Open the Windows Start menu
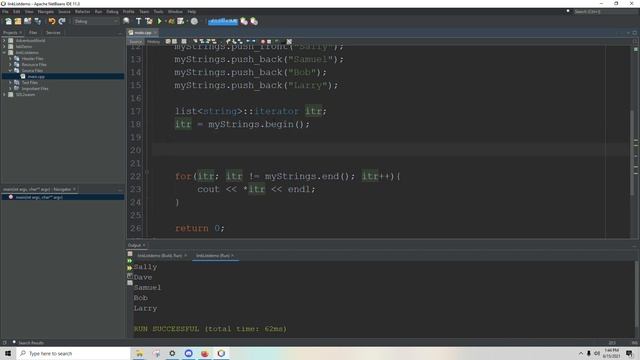 click(8, 353)
